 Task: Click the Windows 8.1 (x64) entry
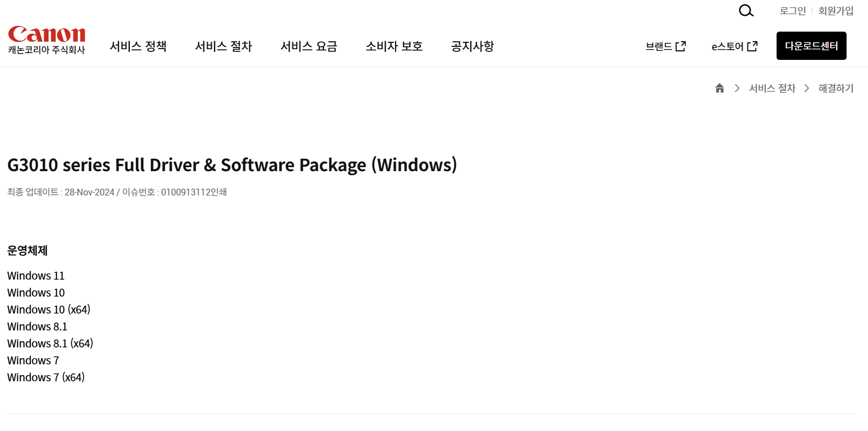50,343
